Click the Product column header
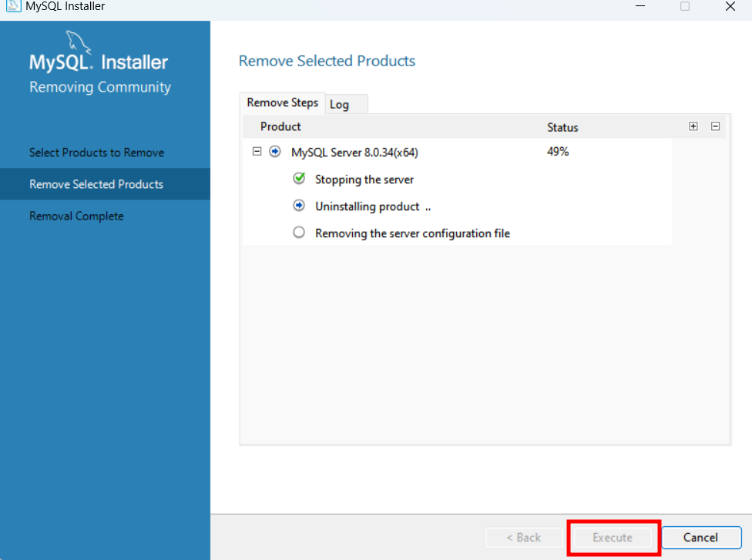This screenshot has height=560, width=752. coord(280,126)
